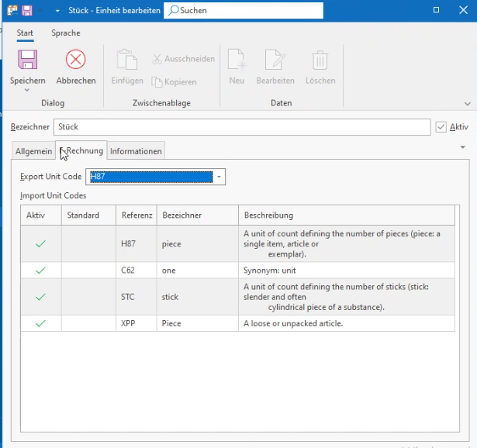Click the Kopieren copy icon
The height and width of the screenshot is (448, 477).
coord(157,81)
